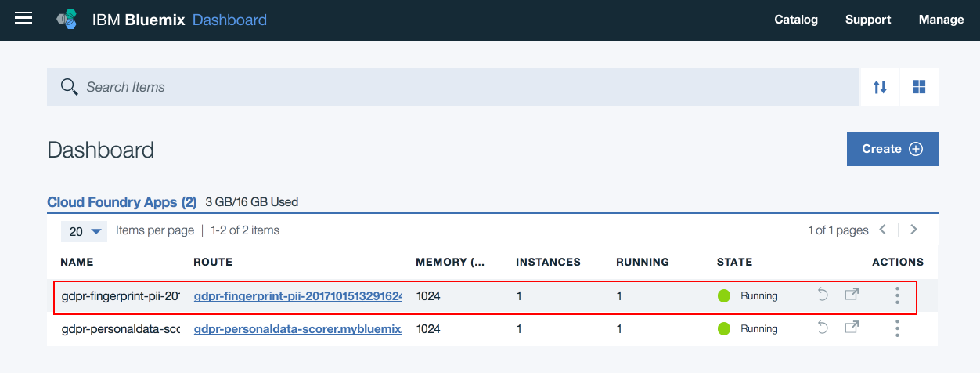The image size is (980, 373).
Task: Open the Support menu item
Action: click(868, 20)
